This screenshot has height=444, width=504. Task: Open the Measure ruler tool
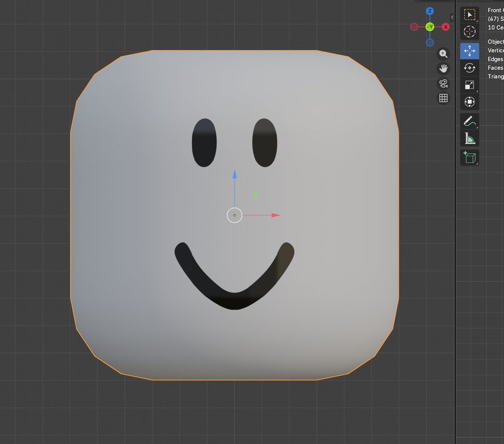470,138
